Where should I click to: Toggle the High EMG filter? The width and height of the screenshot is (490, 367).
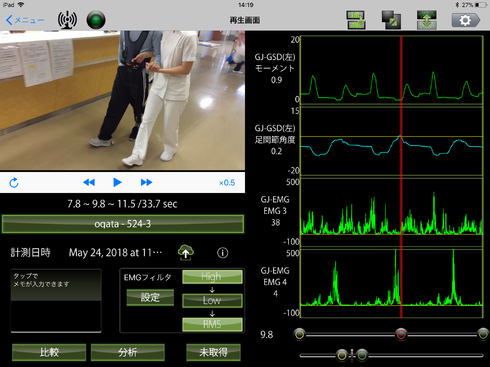pyautogui.click(x=212, y=277)
